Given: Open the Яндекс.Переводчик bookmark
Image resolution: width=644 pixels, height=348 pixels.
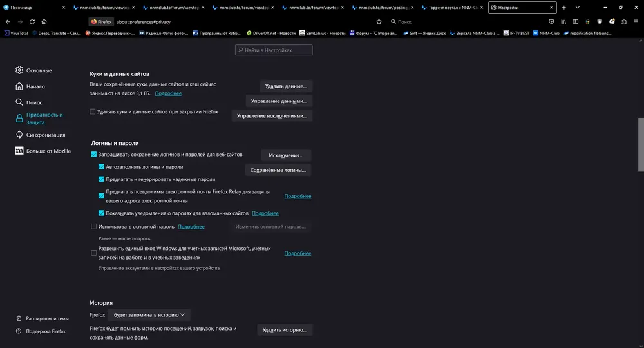Looking at the screenshot, I should tap(109, 33).
